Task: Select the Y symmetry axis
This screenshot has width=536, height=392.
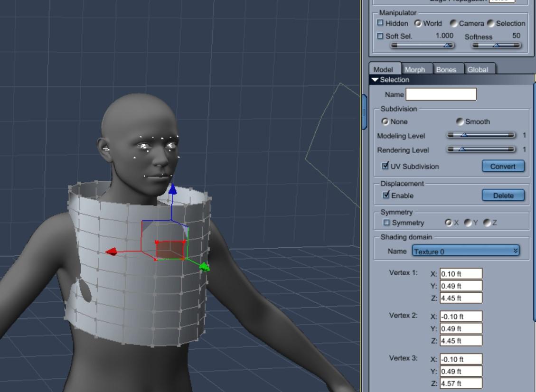Action: tap(468, 223)
